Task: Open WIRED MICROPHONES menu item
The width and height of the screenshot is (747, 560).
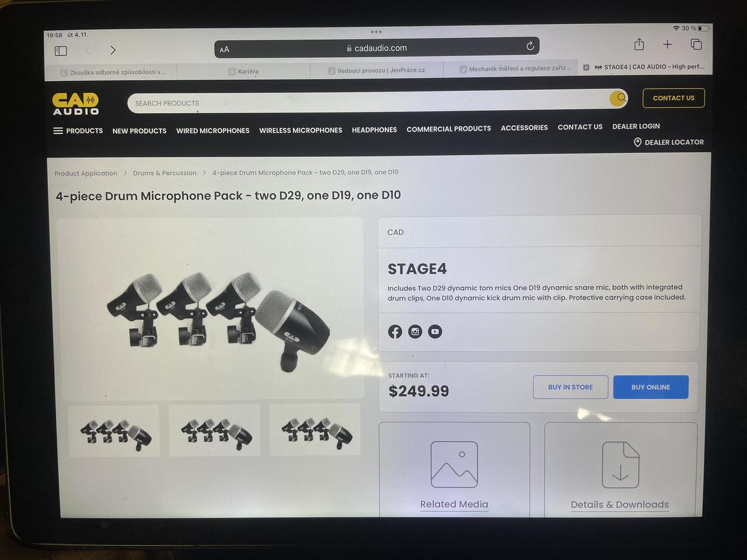Action: tap(213, 131)
